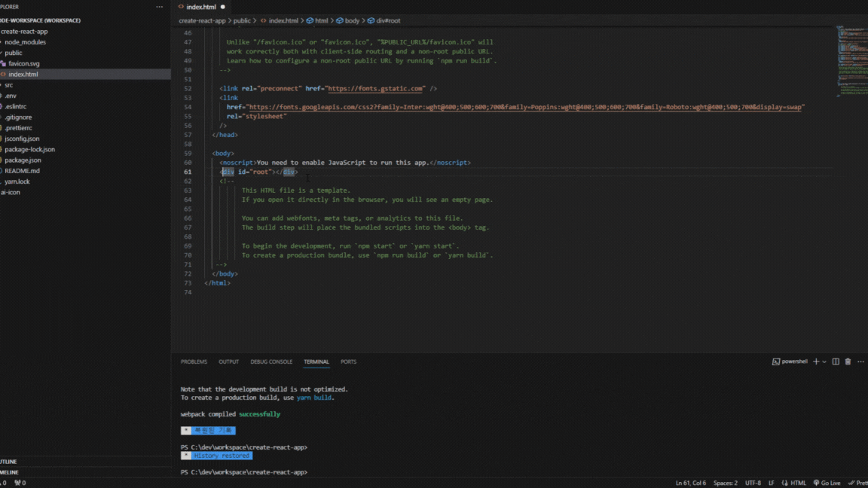Open the package.json file

tap(23, 160)
